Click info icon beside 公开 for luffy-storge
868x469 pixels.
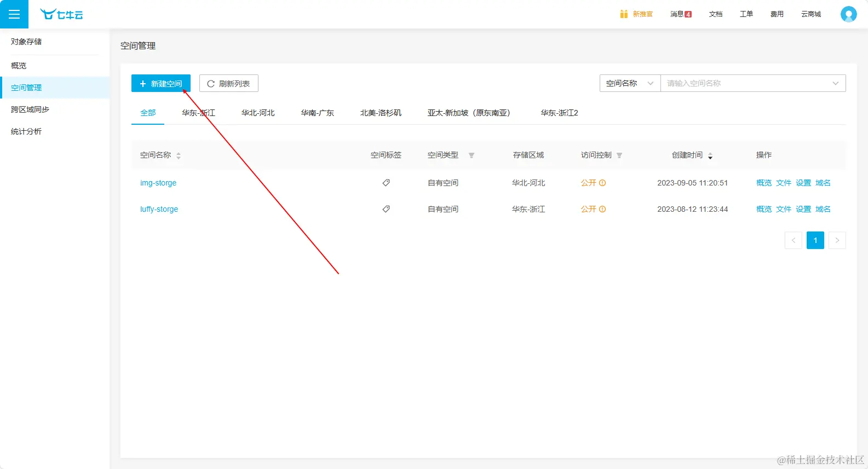602,209
